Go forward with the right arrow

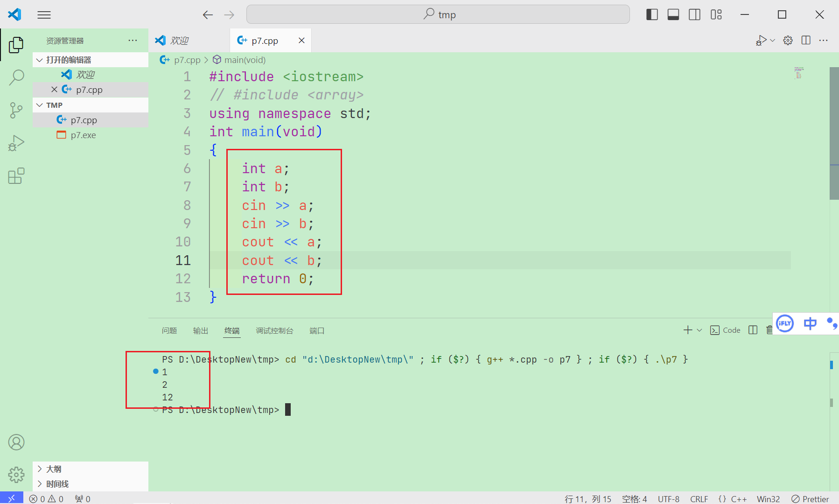coord(229,15)
